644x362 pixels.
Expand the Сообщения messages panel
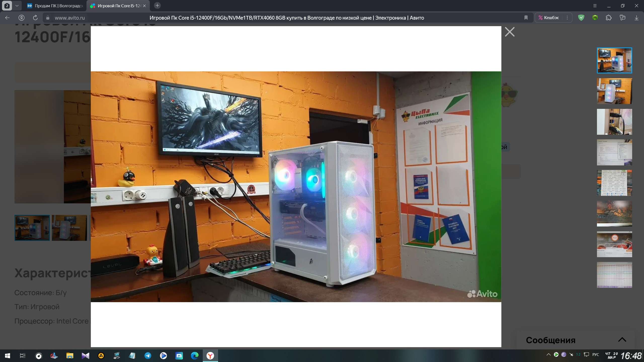tap(622, 340)
